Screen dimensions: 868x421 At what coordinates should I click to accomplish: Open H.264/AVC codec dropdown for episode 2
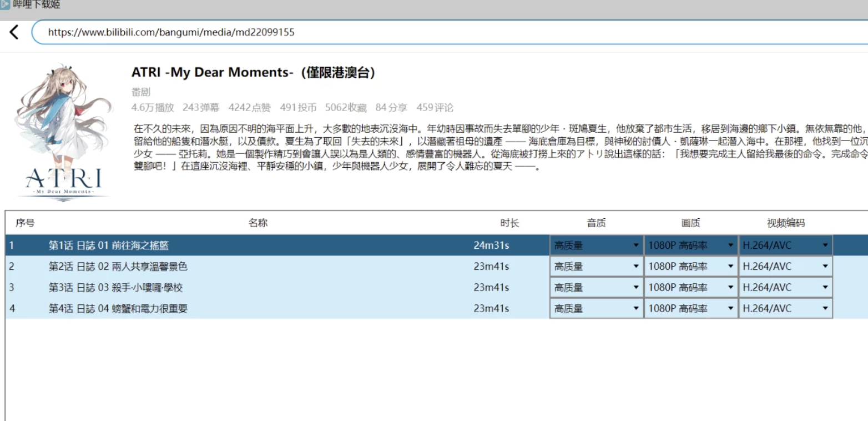click(785, 267)
